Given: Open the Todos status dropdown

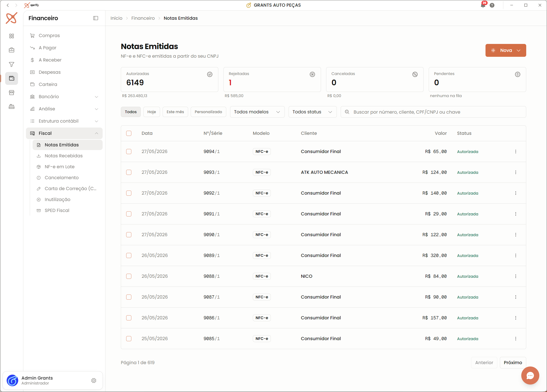Looking at the screenshot, I should (x=312, y=112).
